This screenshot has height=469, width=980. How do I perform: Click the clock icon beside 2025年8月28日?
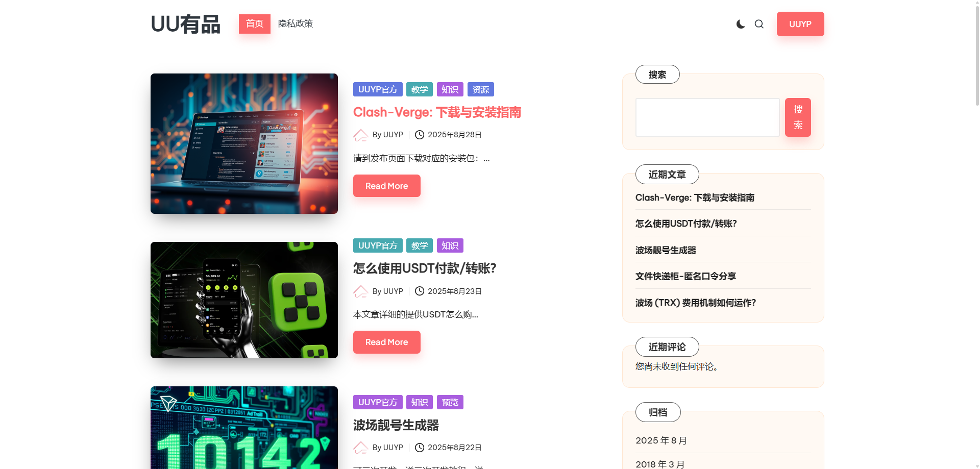420,135
